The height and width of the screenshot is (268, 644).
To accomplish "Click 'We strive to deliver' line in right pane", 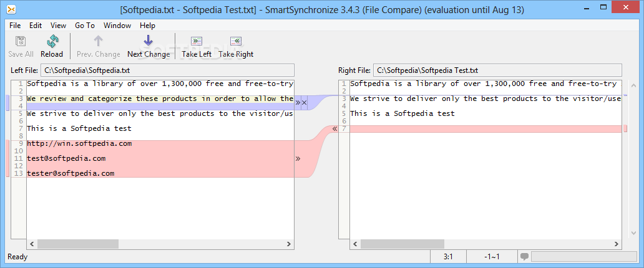I will pyautogui.click(x=485, y=99).
